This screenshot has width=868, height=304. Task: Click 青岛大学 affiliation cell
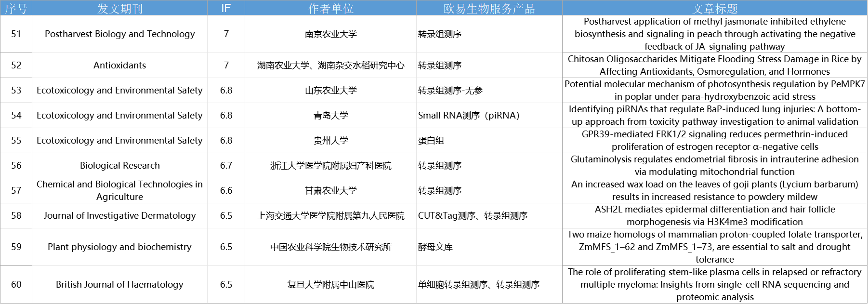(x=330, y=116)
